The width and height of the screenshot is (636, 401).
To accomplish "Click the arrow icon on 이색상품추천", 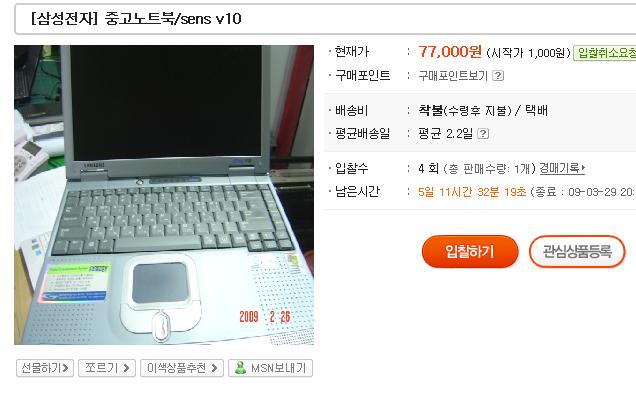I will pyautogui.click(x=214, y=368).
